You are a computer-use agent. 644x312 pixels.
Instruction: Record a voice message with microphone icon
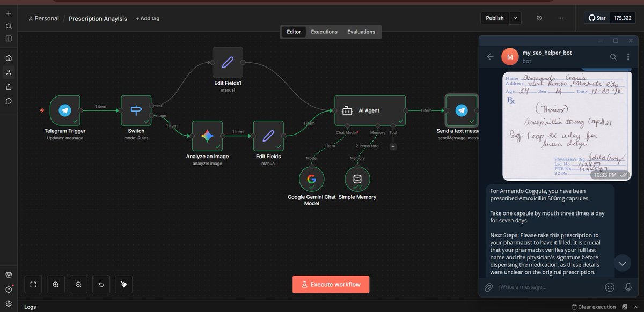[x=628, y=287]
